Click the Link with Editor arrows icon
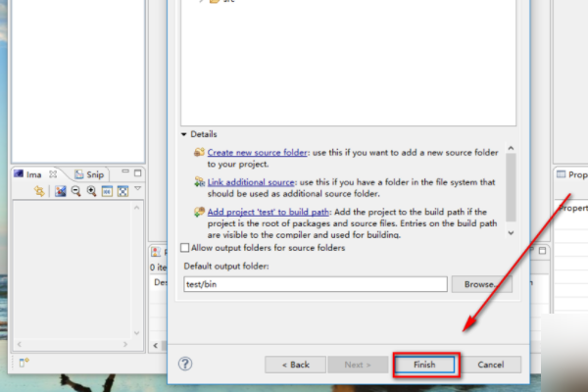Image resolution: width=588 pixels, height=392 pixels. [39, 192]
